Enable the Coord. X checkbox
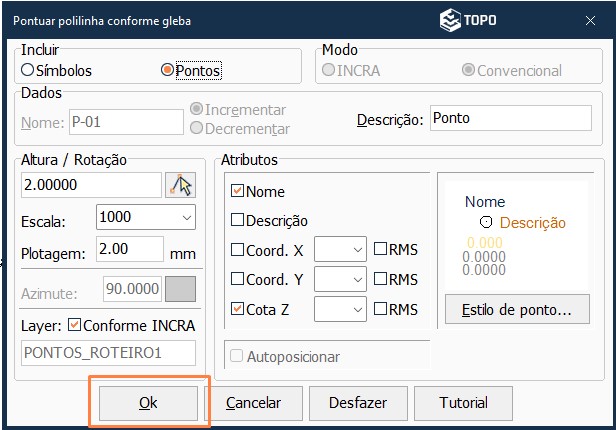The image size is (616, 430). [x=237, y=250]
